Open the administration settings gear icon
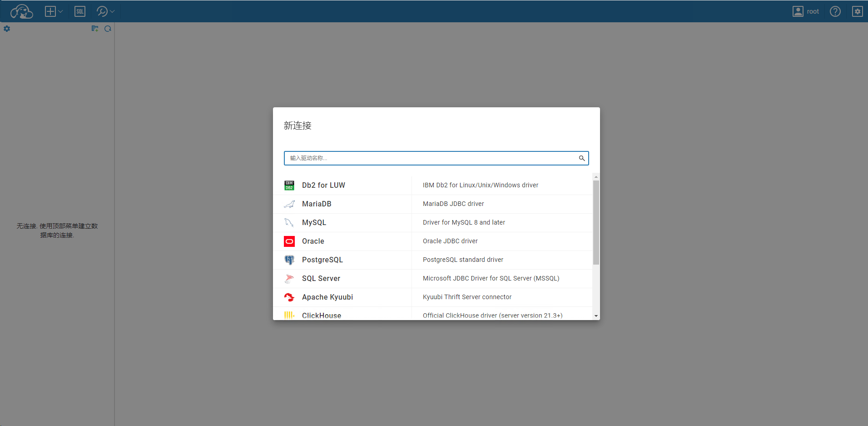This screenshot has height=426, width=868. pyautogui.click(x=857, y=11)
